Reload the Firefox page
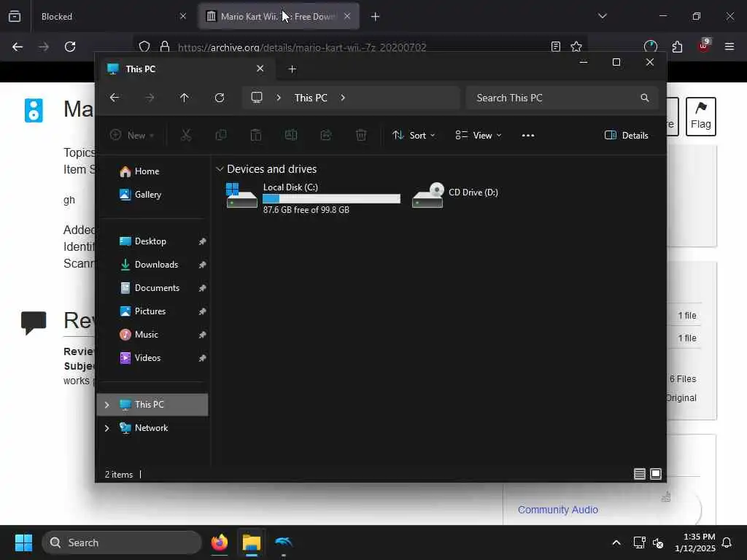The height and width of the screenshot is (560, 747). [x=70, y=47]
